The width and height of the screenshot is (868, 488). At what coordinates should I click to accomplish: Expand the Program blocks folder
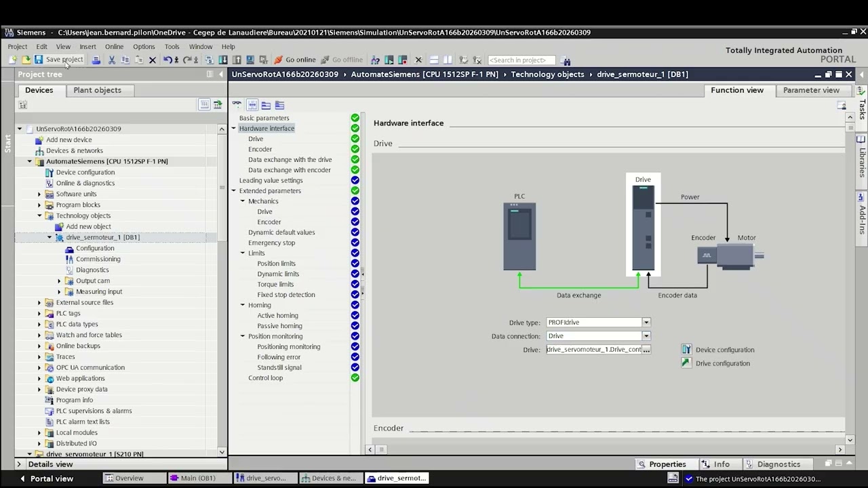coord(39,205)
